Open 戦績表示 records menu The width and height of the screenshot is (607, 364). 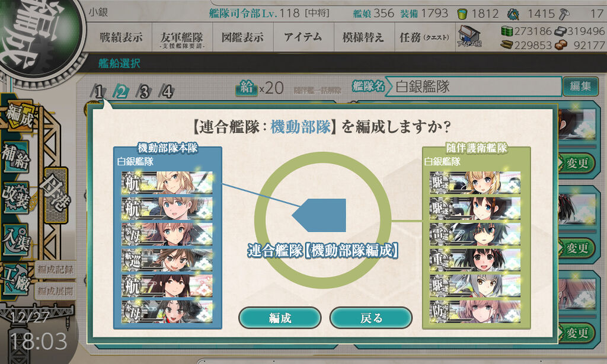point(121,37)
